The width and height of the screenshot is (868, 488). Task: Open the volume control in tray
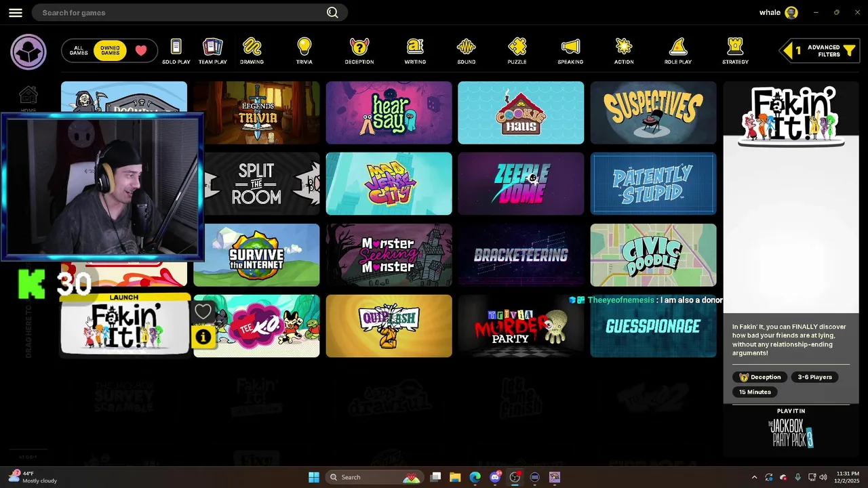point(823,477)
